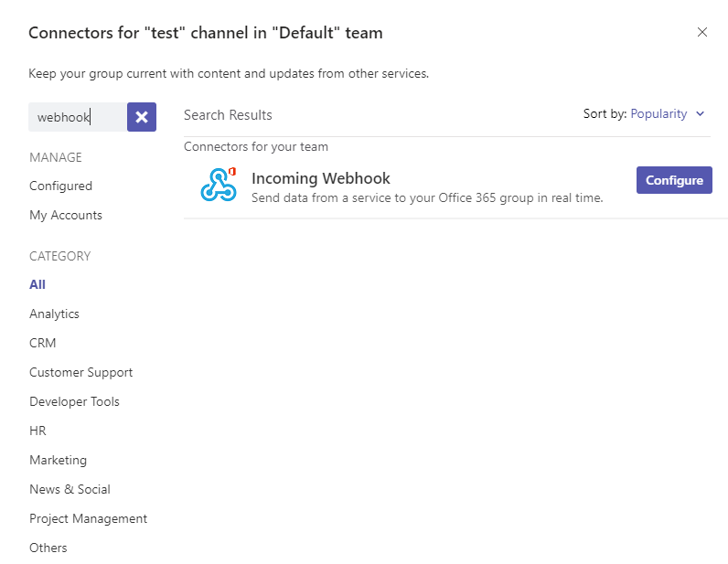Image resolution: width=728 pixels, height=564 pixels.
Task: Open the News & Social category
Action: pos(70,489)
